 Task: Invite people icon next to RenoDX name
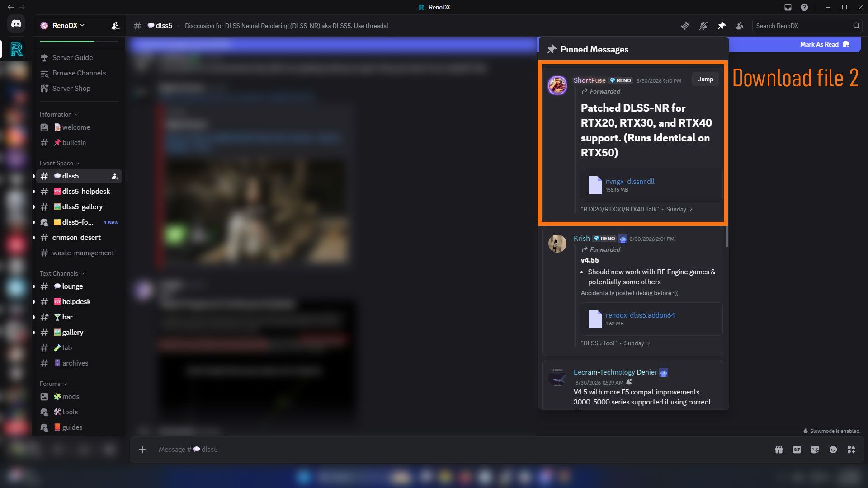pyautogui.click(x=115, y=26)
